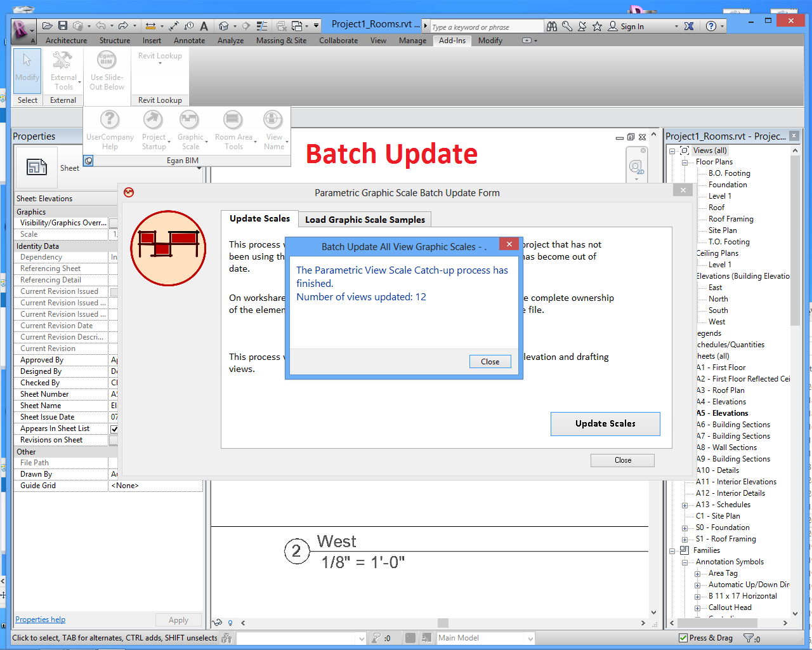Pin the Egan BIM slide-out panel

coord(88,161)
